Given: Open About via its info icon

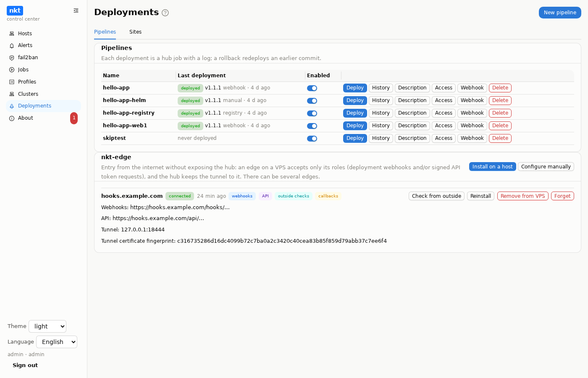Looking at the screenshot, I should coord(12,118).
